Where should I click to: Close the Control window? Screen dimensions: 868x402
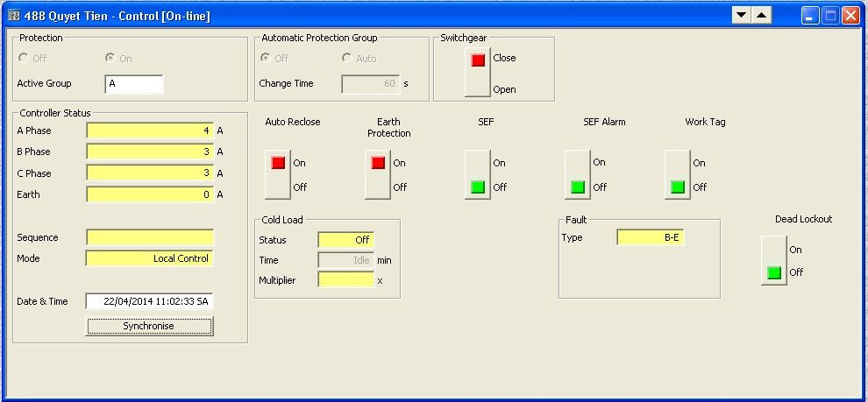(850, 16)
